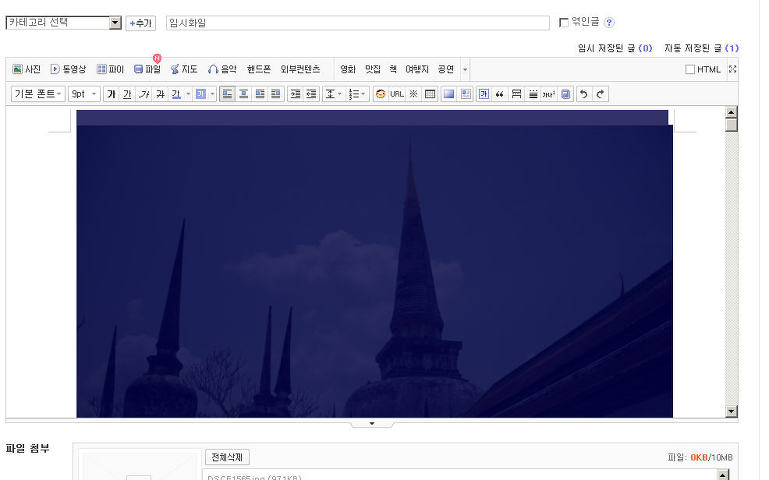The height and width of the screenshot is (480, 769).
Task: Insert a table into the post
Action: 430,94
